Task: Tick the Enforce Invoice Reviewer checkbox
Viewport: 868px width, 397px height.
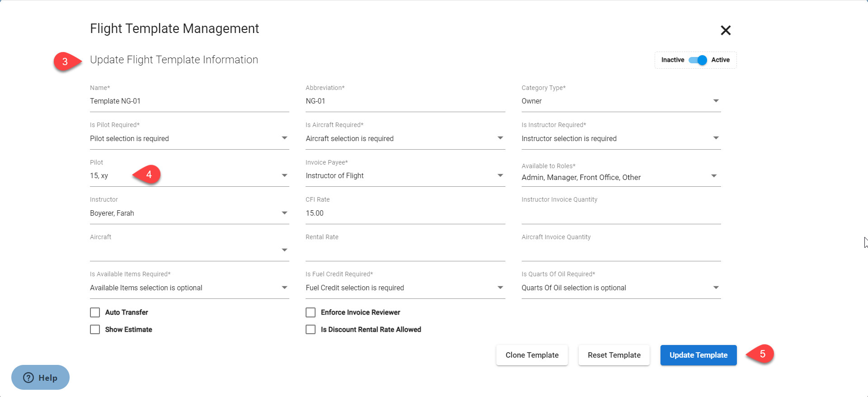Action: click(311, 312)
